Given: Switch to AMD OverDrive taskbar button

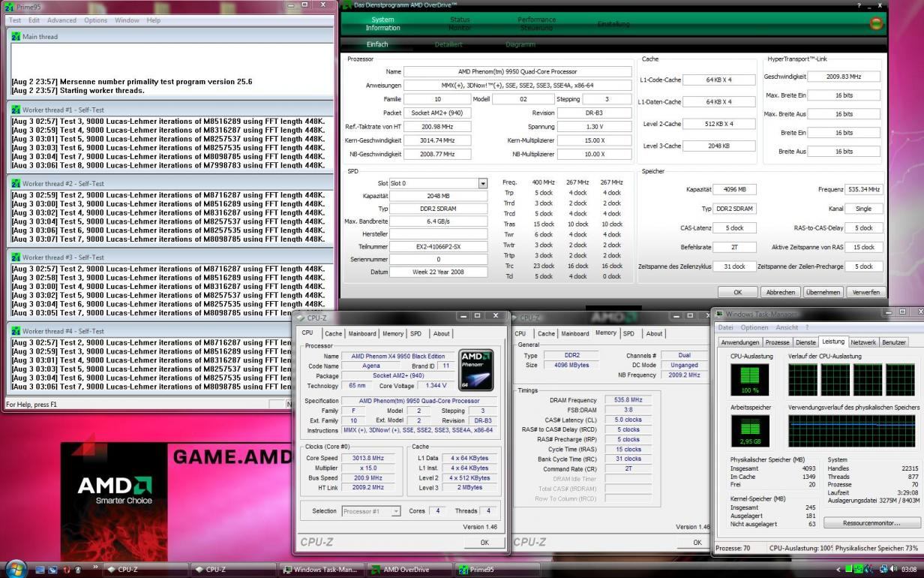Looking at the screenshot, I should (409, 569).
